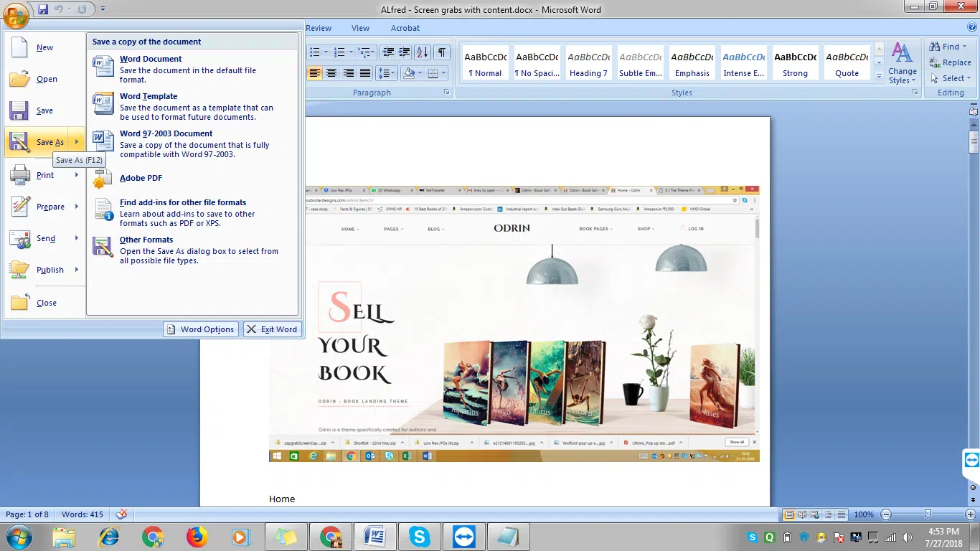Switch to Web Layout view in the status bar

[x=815, y=514]
